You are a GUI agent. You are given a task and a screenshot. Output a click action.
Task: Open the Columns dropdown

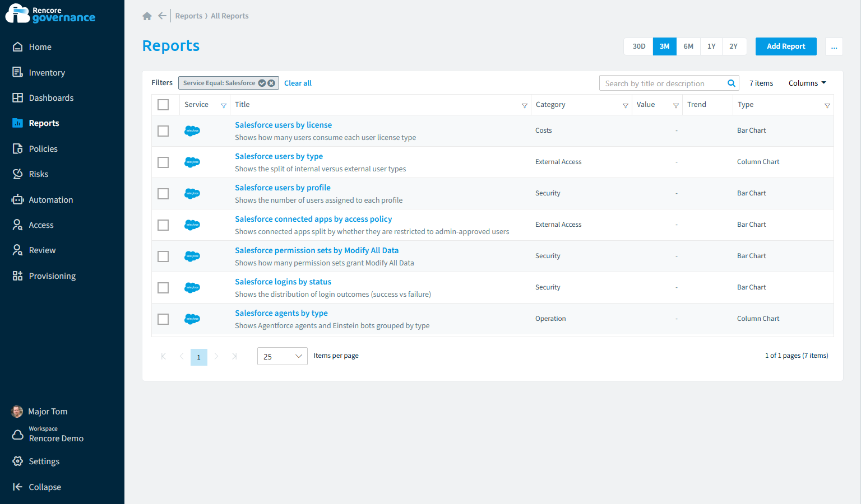807,83
